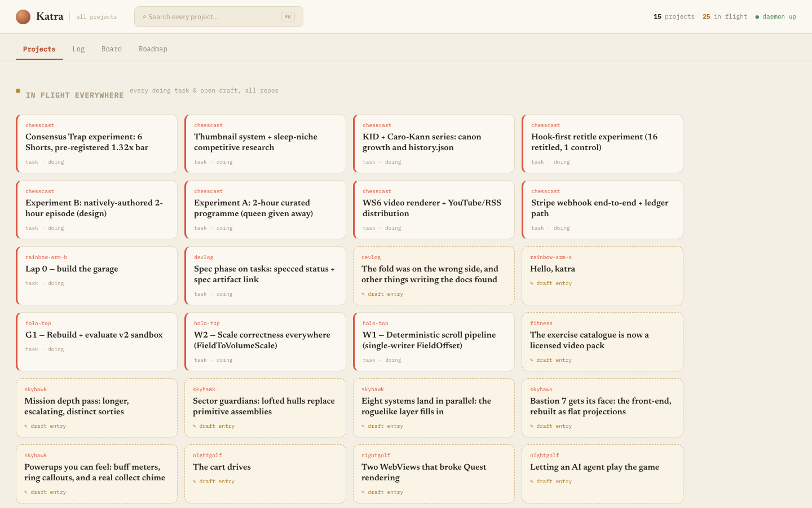Open Two WebViews that broke Quest draft
The height and width of the screenshot is (508, 812).
pyautogui.click(x=434, y=474)
